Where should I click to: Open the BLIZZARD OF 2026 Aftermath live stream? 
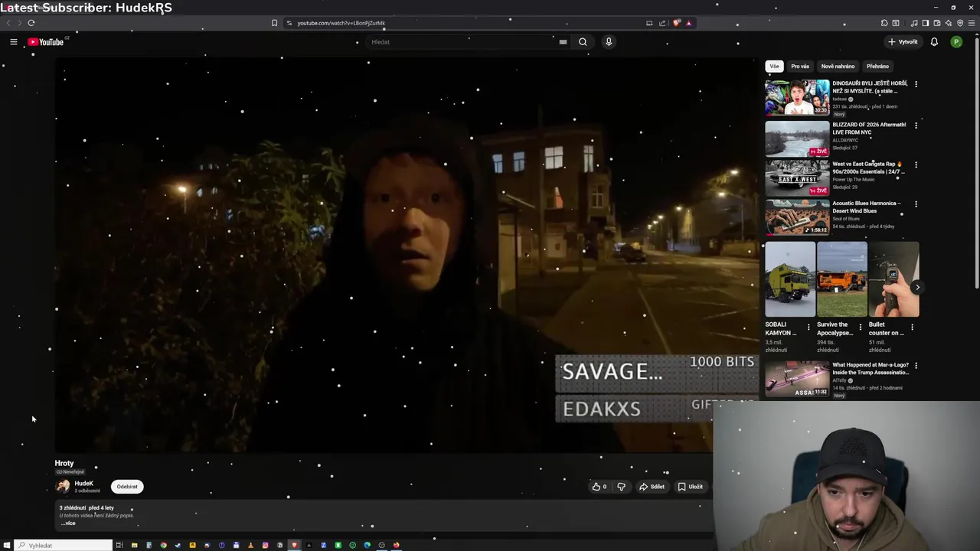tap(797, 139)
